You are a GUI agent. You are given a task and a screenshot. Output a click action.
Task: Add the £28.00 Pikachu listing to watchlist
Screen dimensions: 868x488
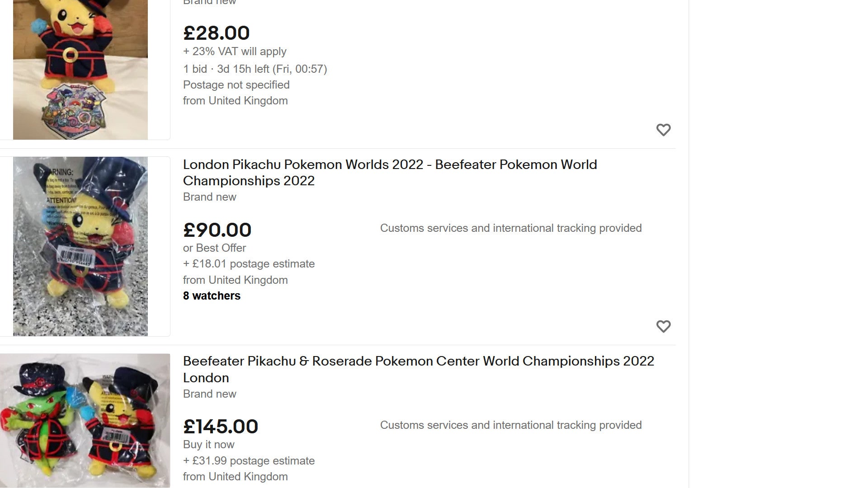pos(663,130)
